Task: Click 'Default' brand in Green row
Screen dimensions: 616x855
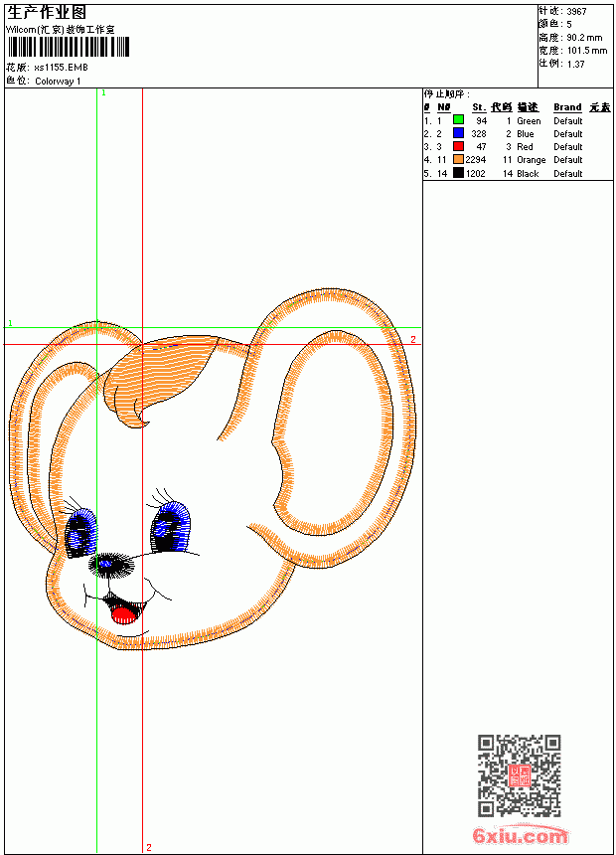Action: coord(568,121)
